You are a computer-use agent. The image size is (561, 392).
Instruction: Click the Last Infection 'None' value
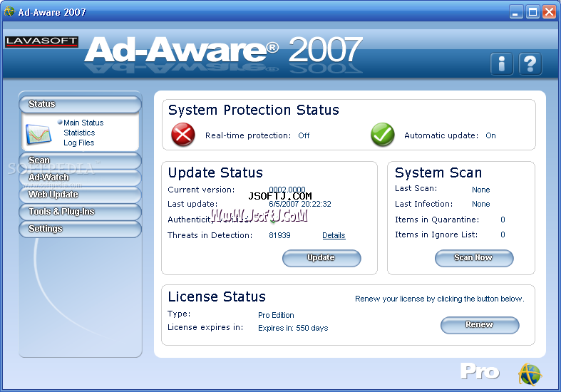pyautogui.click(x=481, y=204)
